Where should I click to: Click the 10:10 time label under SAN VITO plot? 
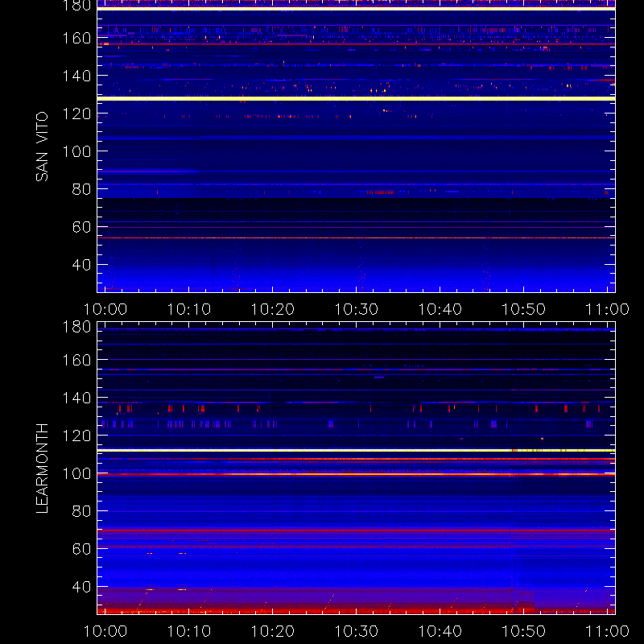tap(189, 309)
